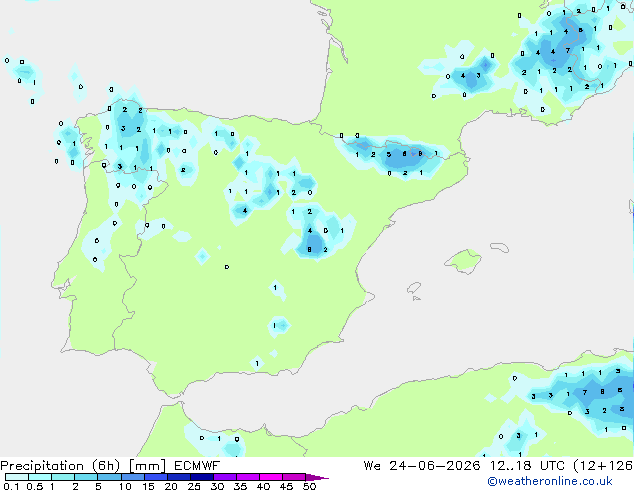
Task: Click the 0.1–0.5 mm legend color box
Action: coord(17,477)
